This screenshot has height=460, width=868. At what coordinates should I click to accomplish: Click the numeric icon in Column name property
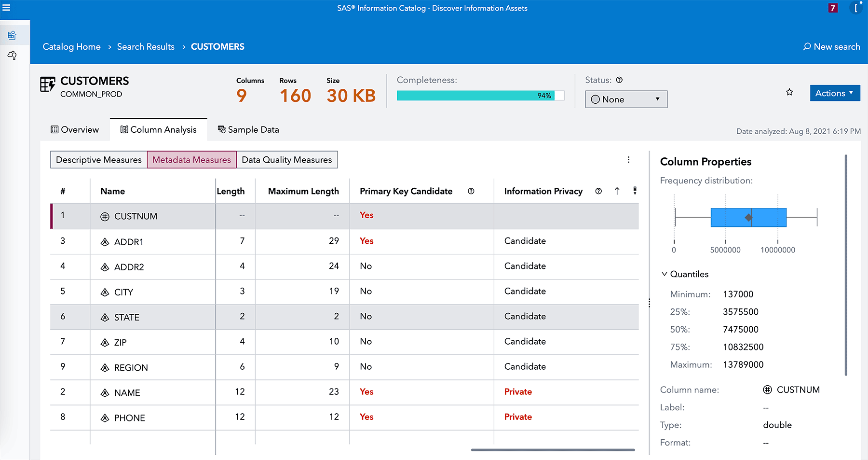pyautogui.click(x=767, y=390)
